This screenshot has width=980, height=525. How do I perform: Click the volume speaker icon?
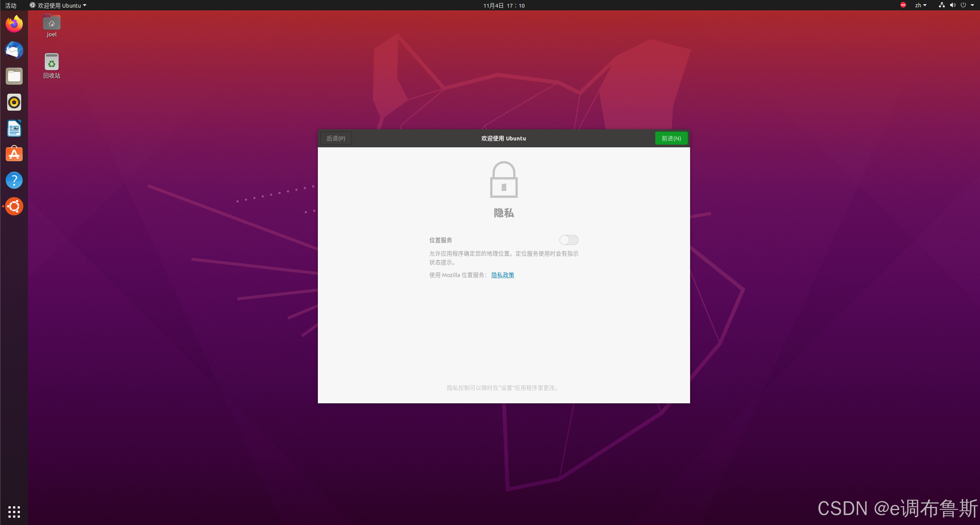(952, 5)
